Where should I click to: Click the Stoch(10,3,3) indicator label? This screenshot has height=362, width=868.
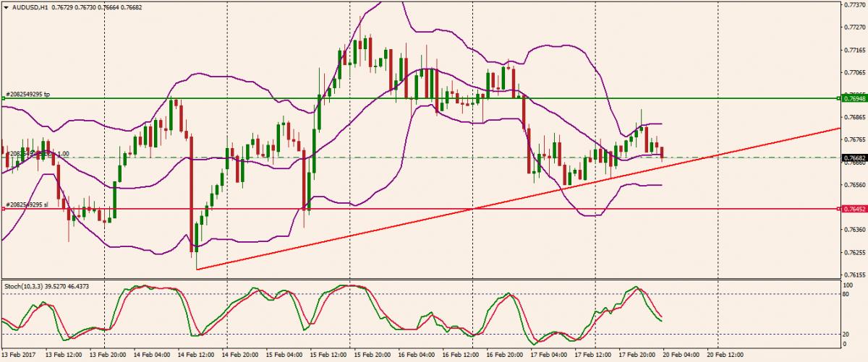[x=24, y=286]
